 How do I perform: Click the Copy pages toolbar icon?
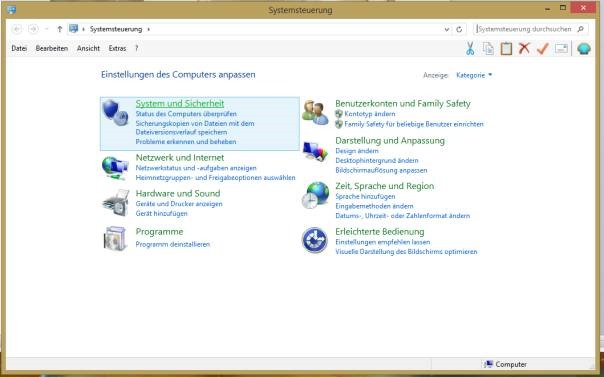(488, 49)
